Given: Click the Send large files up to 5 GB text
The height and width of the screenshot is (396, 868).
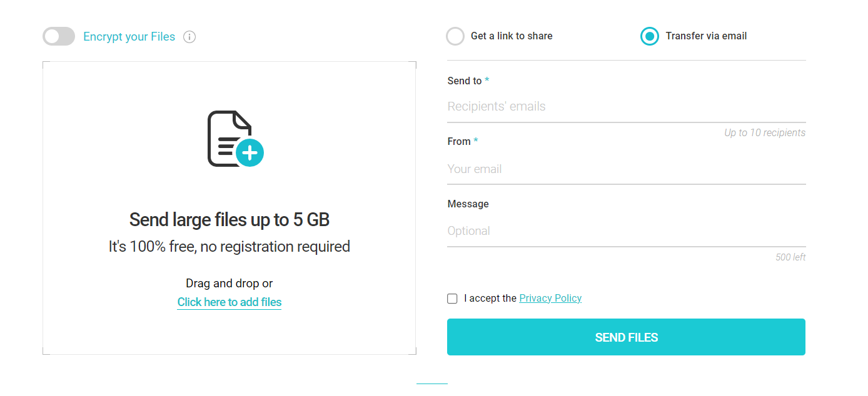Looking at the screenshot, I should click(x=229, y=220).
